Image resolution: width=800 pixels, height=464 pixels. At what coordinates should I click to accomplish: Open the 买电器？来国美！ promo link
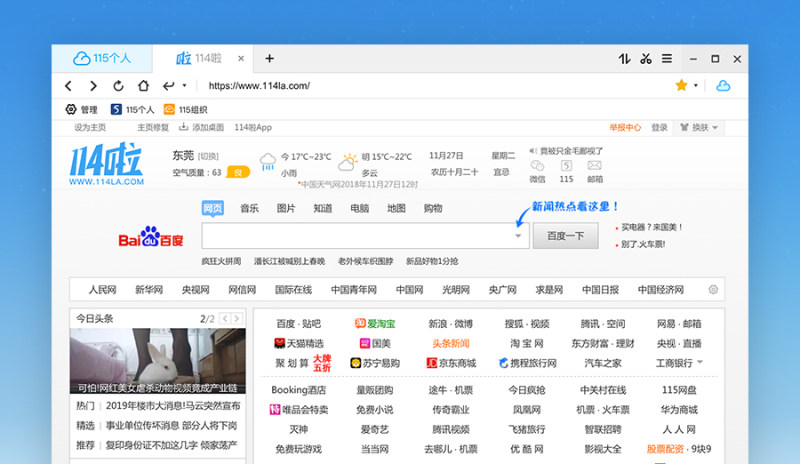[652, 227]
